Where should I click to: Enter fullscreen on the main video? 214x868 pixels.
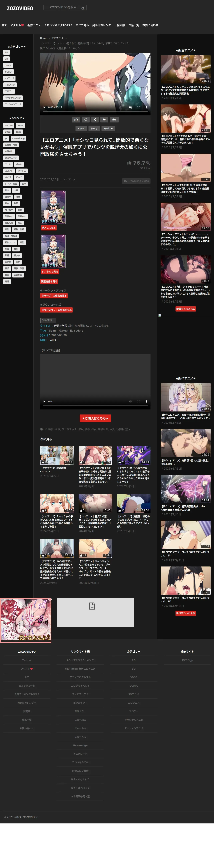pos(138,107)
